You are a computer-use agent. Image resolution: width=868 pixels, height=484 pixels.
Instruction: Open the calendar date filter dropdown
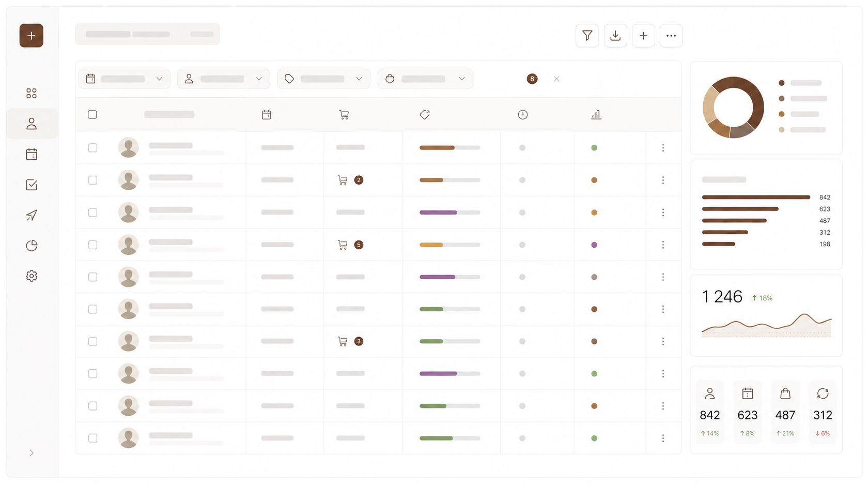click(125, 79)
